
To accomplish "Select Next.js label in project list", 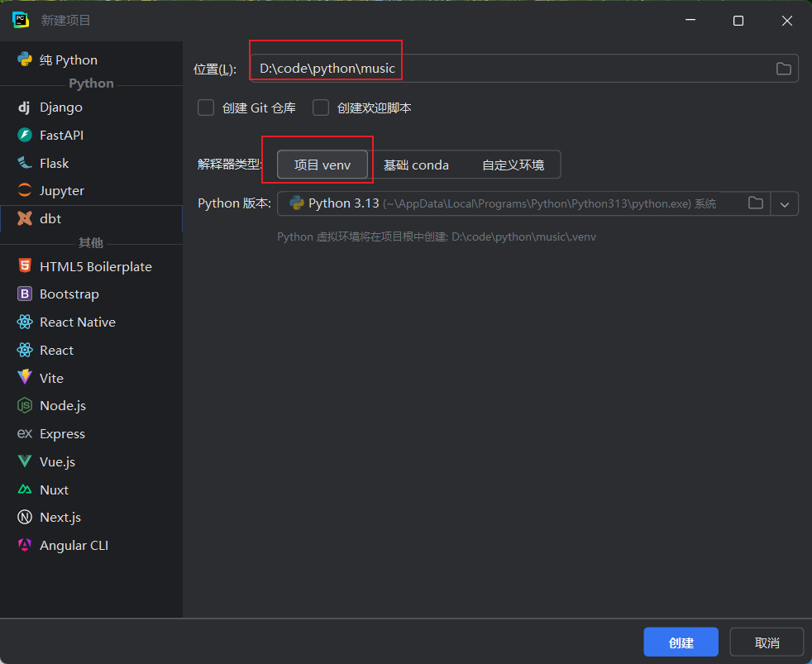I will click(60, 517).
